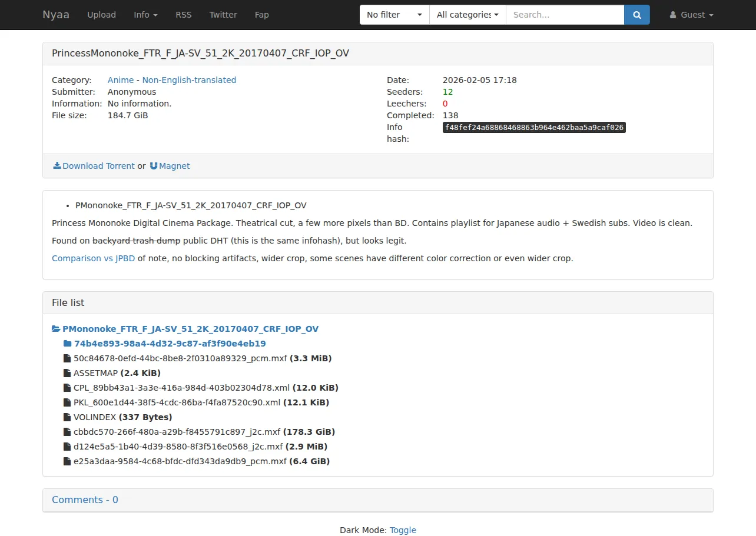Click the file icon beside ASSETMAP
The height and width of the screenshot is (536, 756).
pyautogui.click(x=67, y=373)
